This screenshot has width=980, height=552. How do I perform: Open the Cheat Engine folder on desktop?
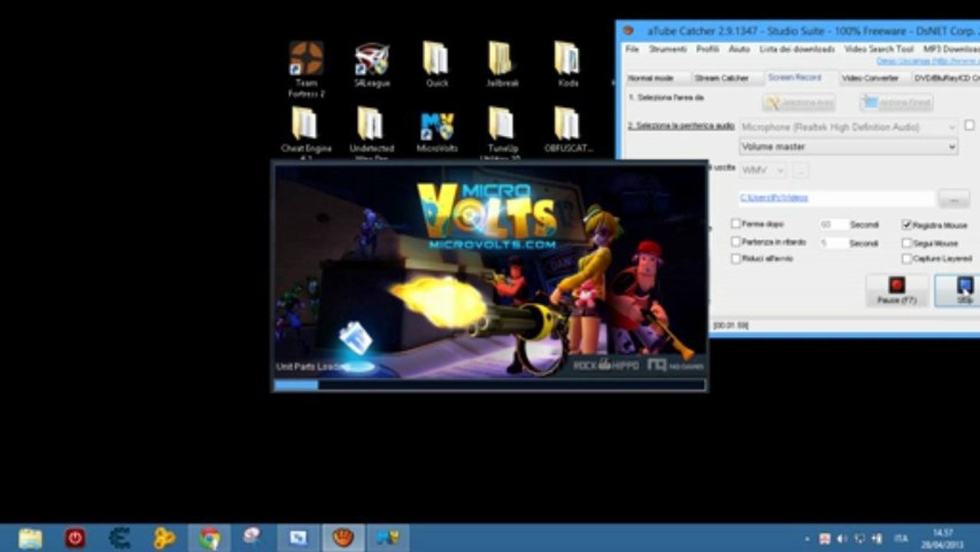pos(306,133)
